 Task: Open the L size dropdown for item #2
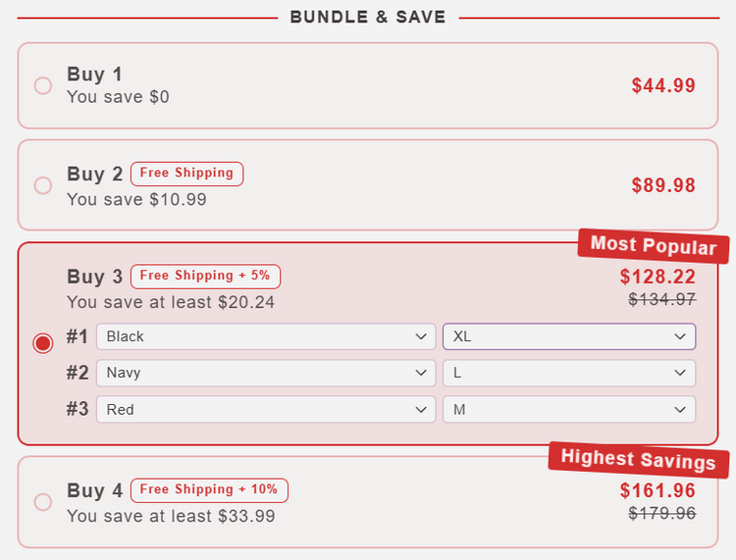pyautogui.click(x=569, y=373)
